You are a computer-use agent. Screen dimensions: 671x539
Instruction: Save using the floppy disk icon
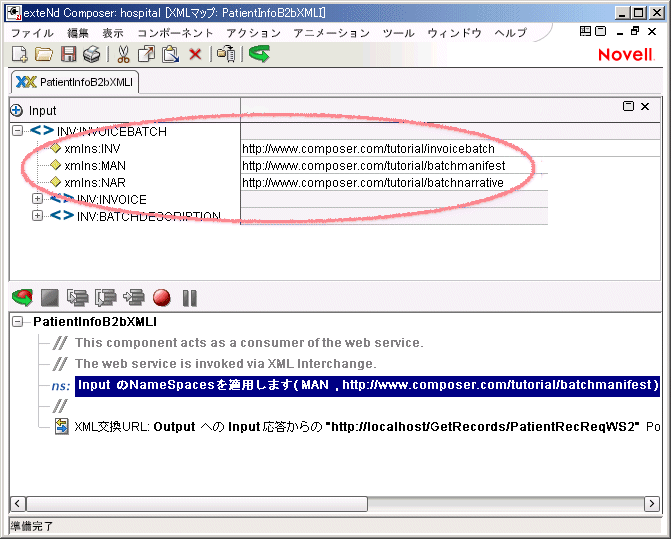tap(68, 54)
